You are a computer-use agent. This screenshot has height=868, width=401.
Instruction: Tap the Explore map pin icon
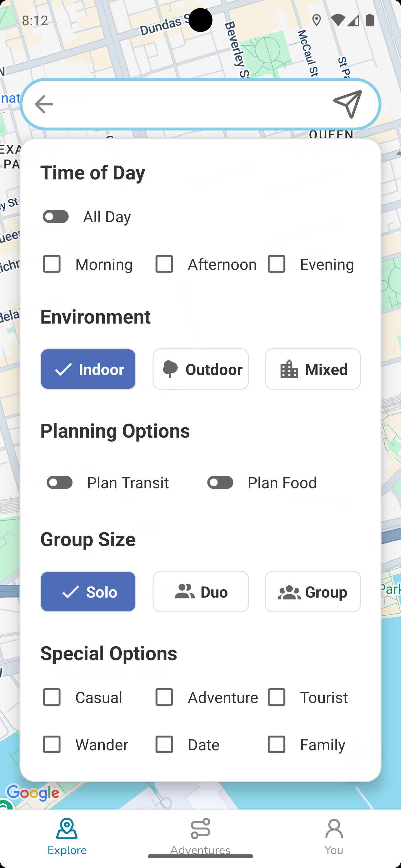point(67,827)
